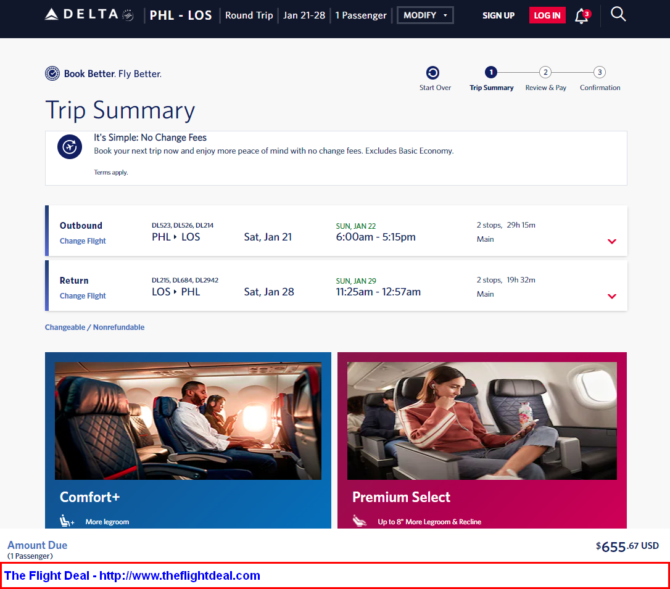Open the MODIFY dropdown in the header
The height and width of the screenshot is (589, 670).
425,15
